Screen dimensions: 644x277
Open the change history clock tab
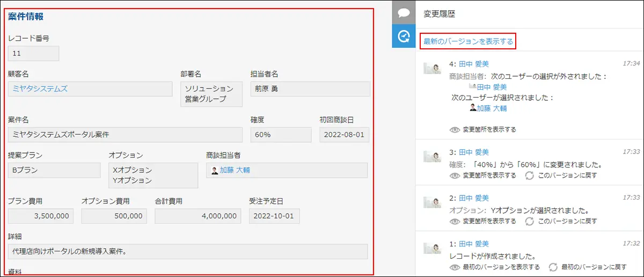[404, 36]
